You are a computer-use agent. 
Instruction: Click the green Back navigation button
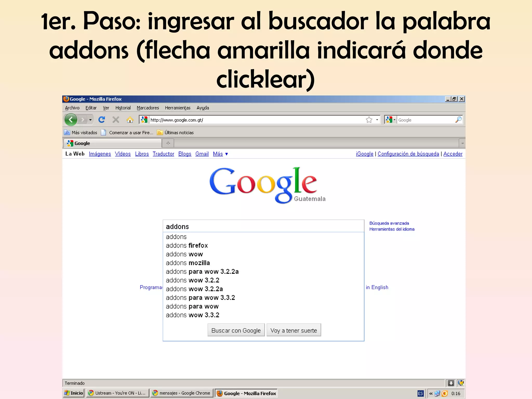point(71,120)
